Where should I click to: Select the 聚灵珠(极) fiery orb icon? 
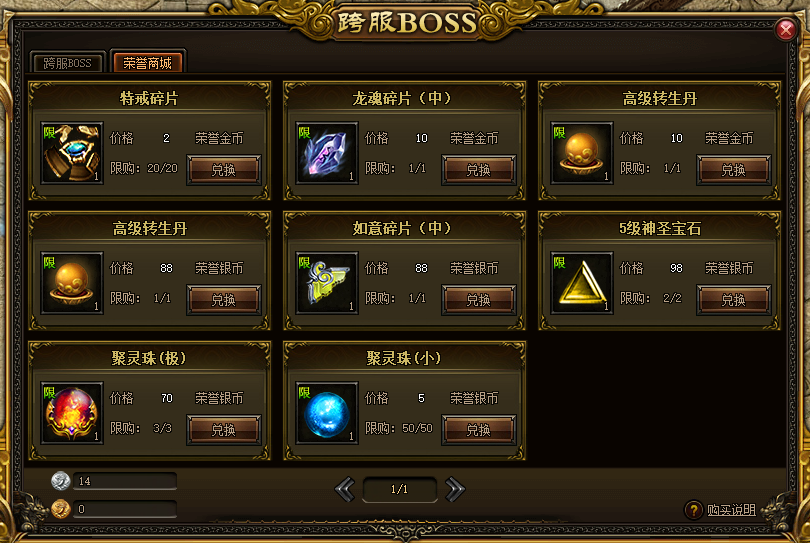click(x=72, y=413)
